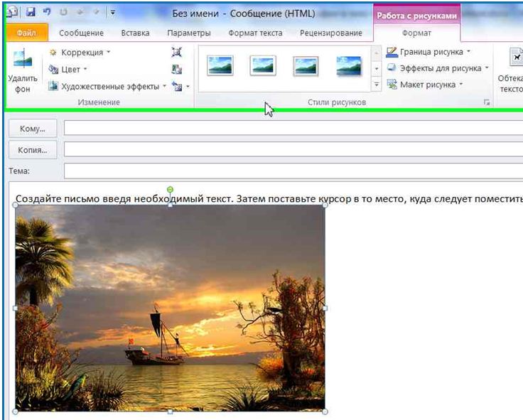Switch to the Рецензирование tab
The image size is (523, 420).
[331, 33]
